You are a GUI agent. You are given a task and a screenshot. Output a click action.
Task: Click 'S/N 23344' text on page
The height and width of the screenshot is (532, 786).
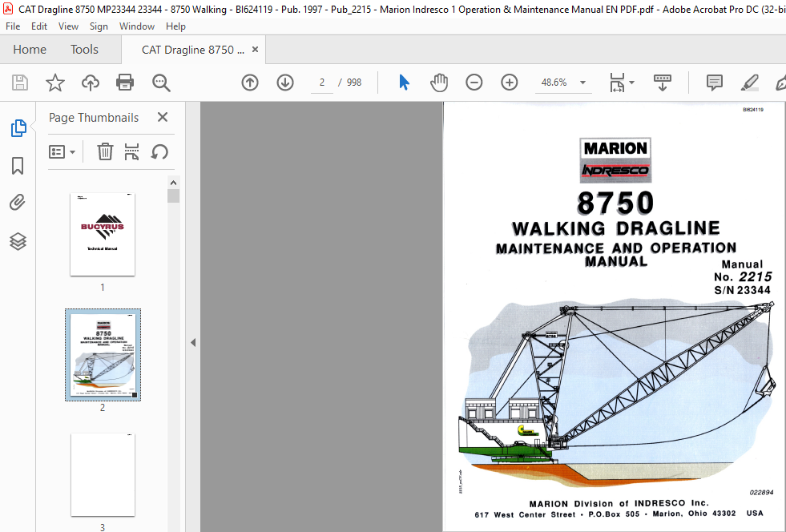click(743, 290)
